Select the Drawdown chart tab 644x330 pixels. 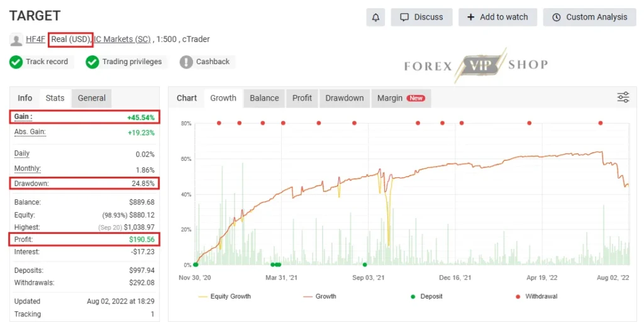click(344, 98)
